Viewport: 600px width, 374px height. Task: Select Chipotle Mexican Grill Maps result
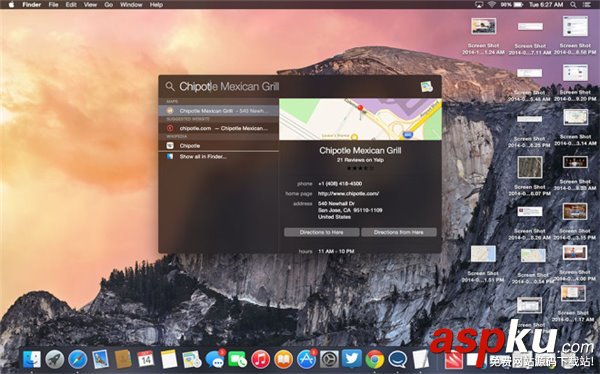pos(218,111)
